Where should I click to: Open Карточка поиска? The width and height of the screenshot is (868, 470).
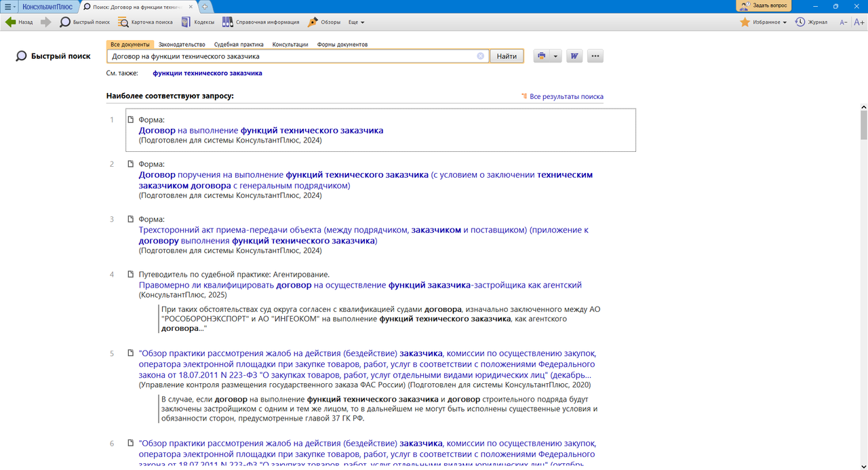point(145,22)
